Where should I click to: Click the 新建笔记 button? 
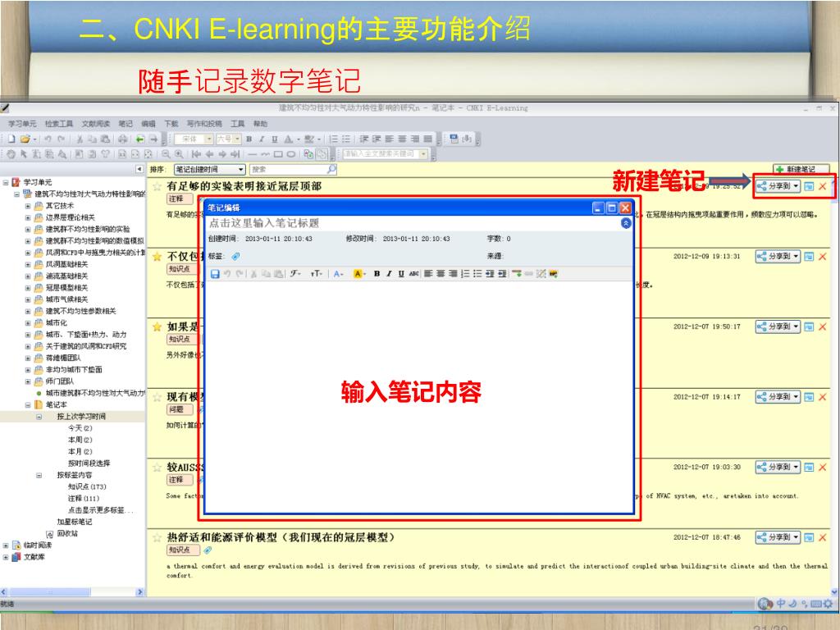point(801,169)
